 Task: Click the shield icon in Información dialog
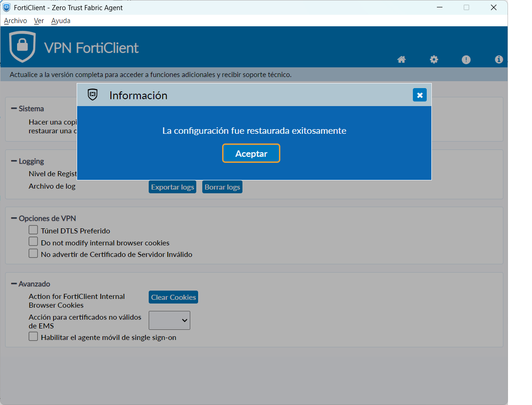pos(93,95)
